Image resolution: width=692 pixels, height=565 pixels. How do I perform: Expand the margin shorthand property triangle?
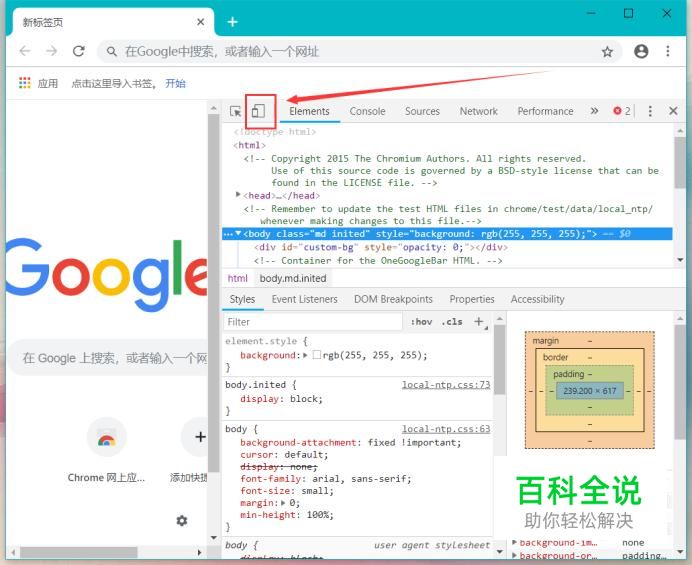pyautogui.click(x=283, y=503)
